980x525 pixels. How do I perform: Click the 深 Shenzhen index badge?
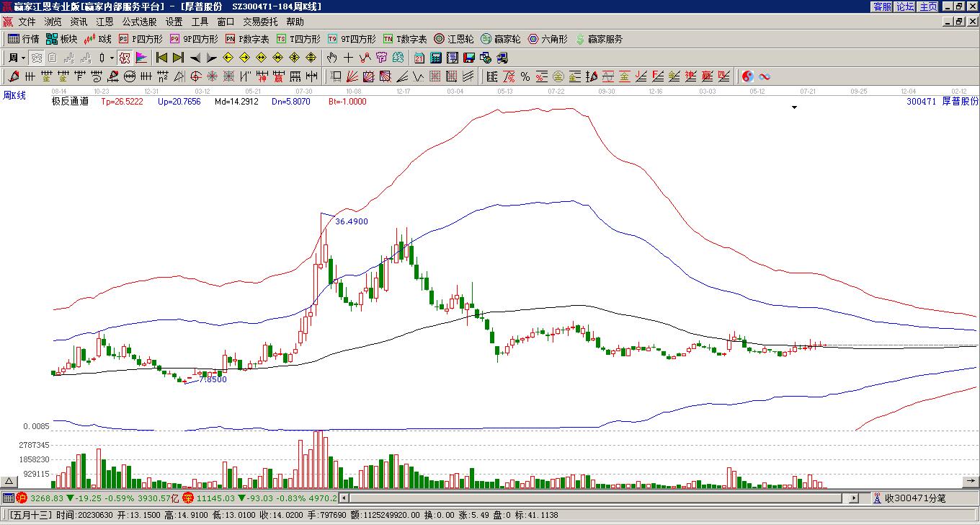pyautogui.click(x=188, y=498)
